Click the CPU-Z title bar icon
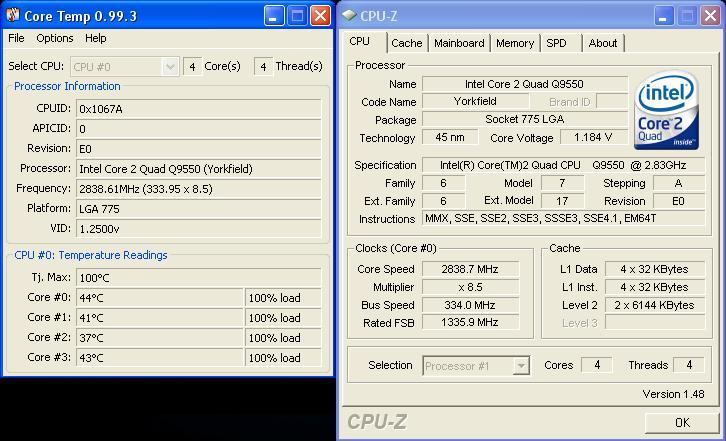 pos(349,15)
